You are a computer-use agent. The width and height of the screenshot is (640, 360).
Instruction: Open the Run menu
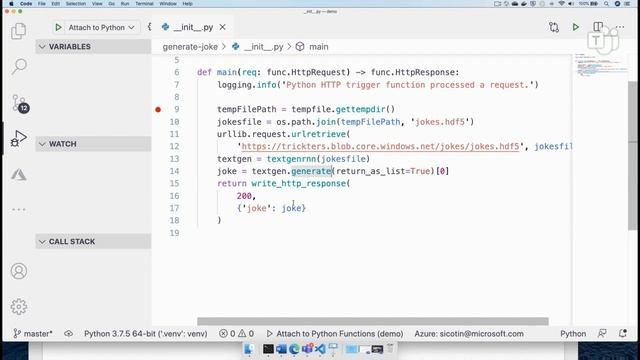click(125, 4)
